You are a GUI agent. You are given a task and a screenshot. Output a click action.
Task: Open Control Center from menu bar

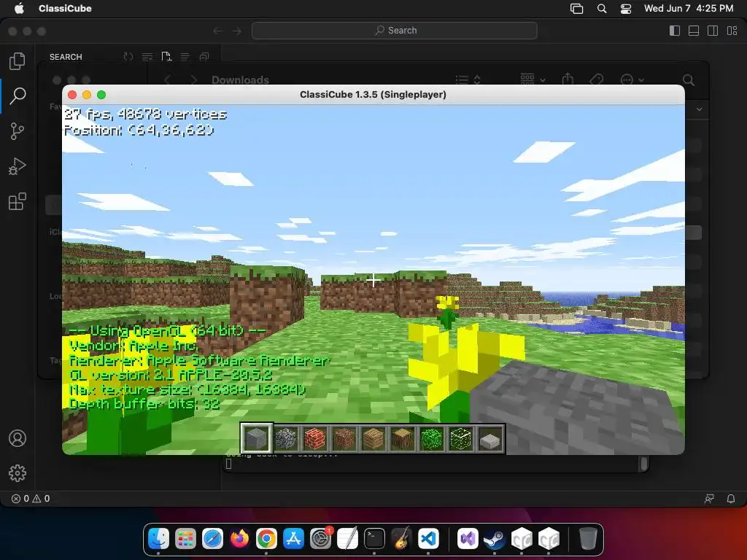pos(625,9)
